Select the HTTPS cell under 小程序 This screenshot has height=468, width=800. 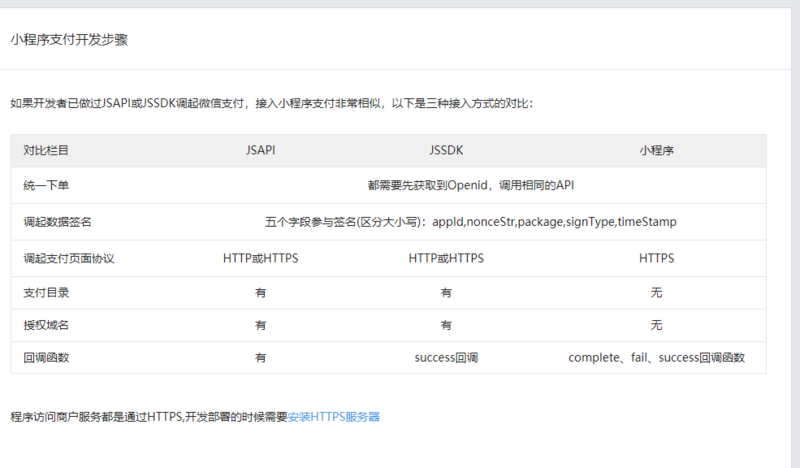(x=657, y=259)
